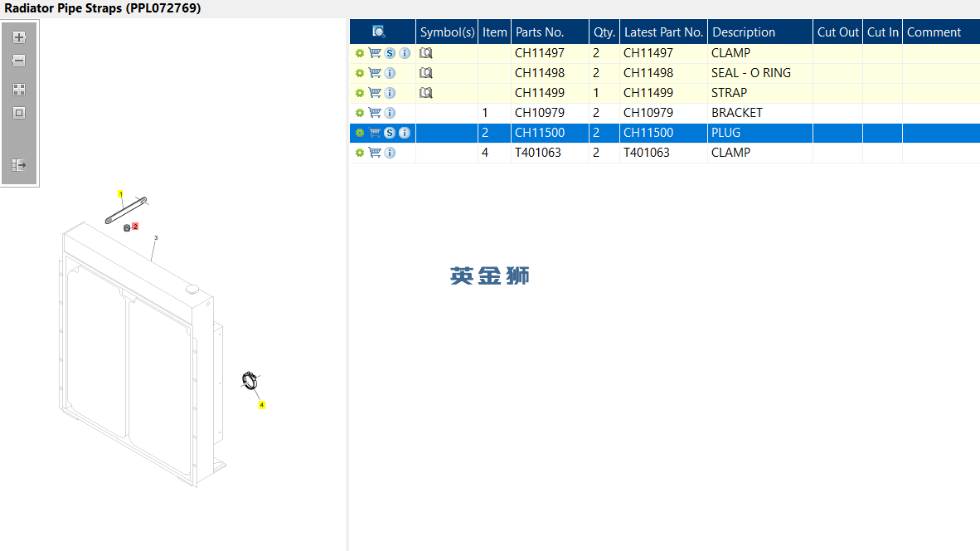Click callout 4 label in diagram
This screenshot has height=551, width=980.
tap(262, 405)
